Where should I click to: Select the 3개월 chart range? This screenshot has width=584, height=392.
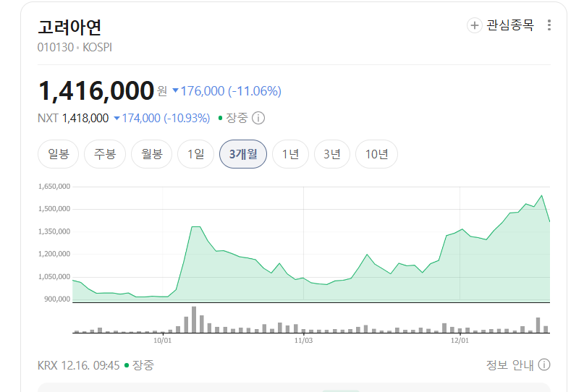[243, 153]
